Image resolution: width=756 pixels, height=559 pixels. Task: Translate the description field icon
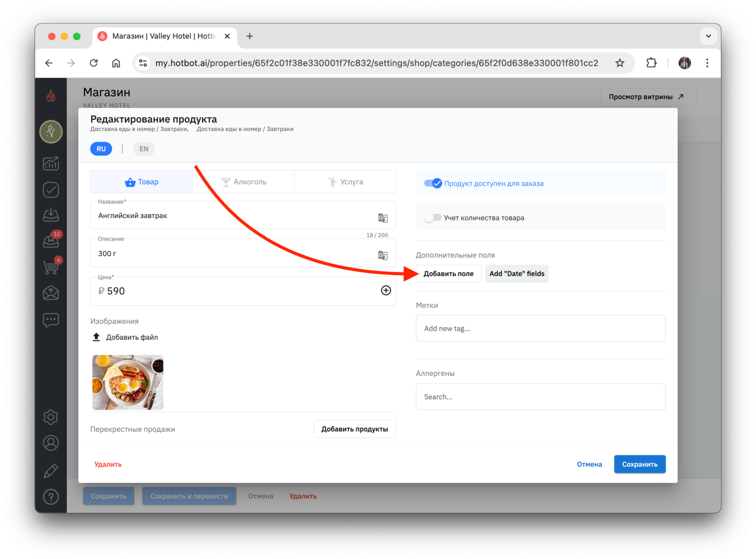[x=383, y=255]
